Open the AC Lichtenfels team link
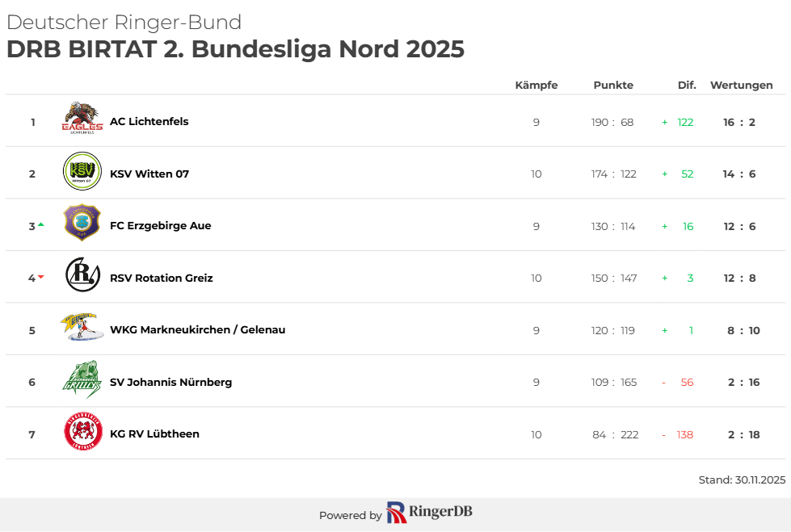The width and height of the screenshot is (791, 532). [149, 122]
